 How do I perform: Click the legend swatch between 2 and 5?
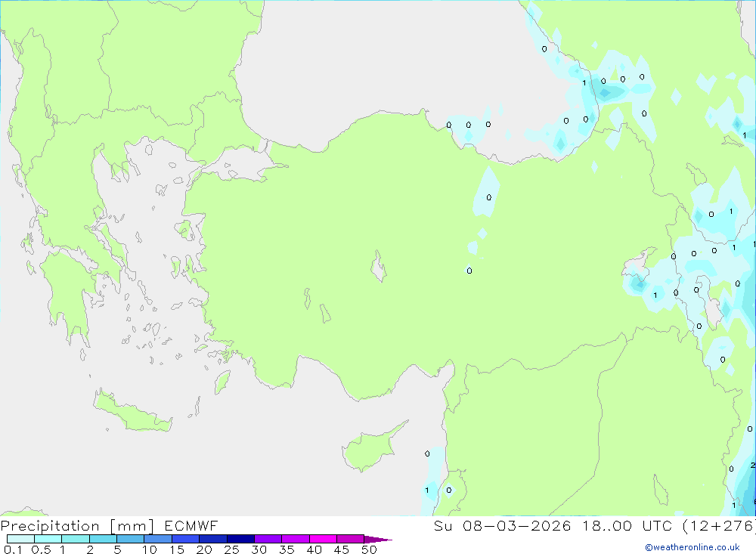click(x=103, y=539)
